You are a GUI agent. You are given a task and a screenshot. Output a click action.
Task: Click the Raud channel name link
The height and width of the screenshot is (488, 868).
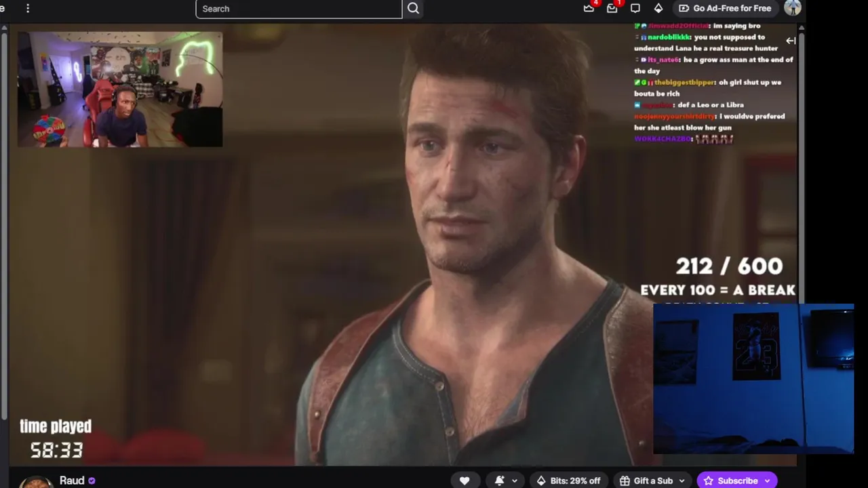tap(72, 481)
